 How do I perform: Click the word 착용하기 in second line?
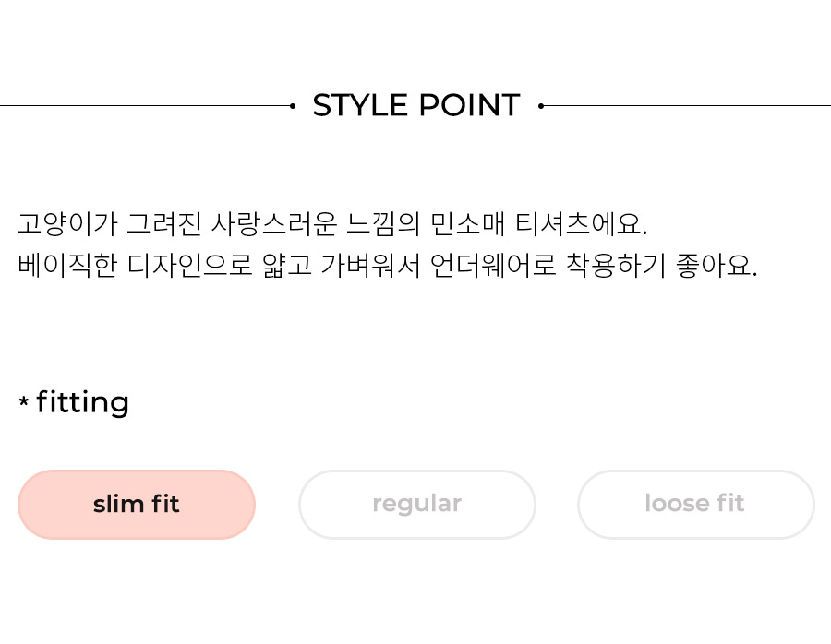pos(616,266)
